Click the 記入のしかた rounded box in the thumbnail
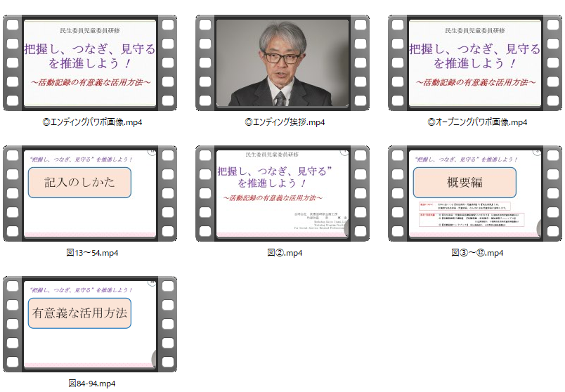 79,183
